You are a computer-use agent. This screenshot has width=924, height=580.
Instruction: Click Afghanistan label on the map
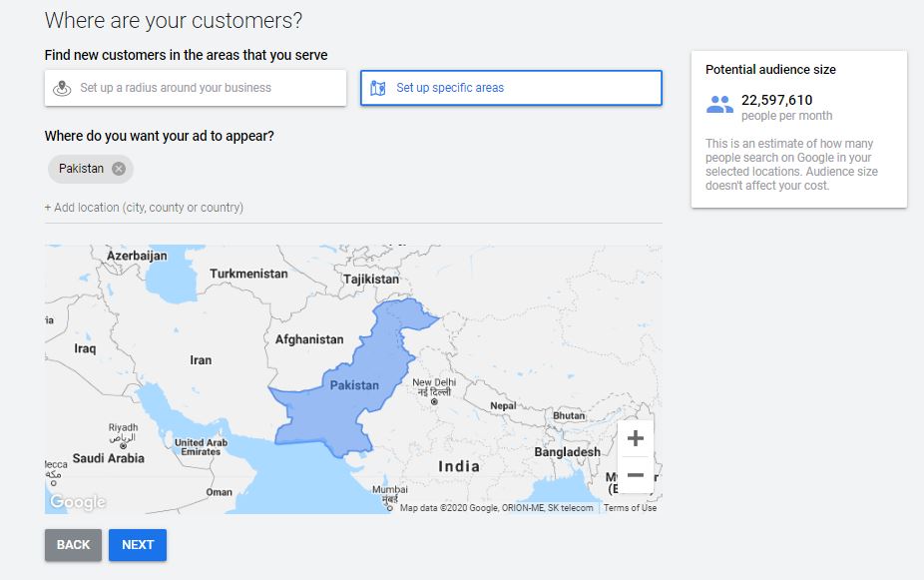309,339
